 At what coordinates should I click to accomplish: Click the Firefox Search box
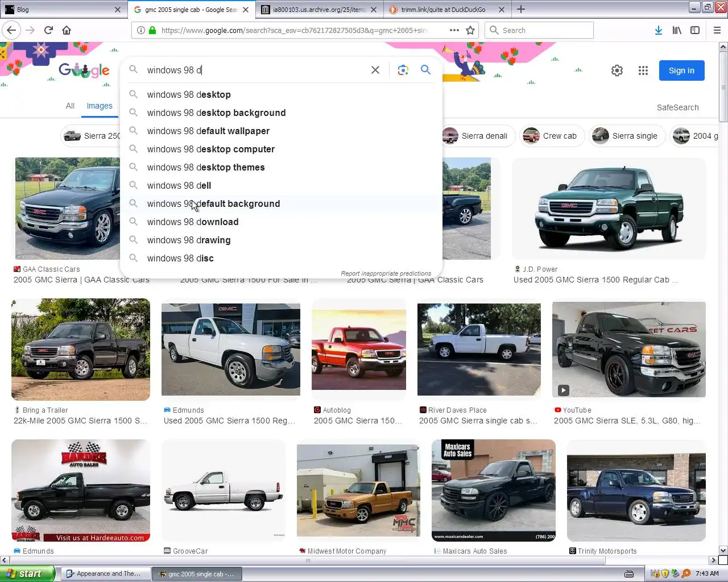[539, 30]
